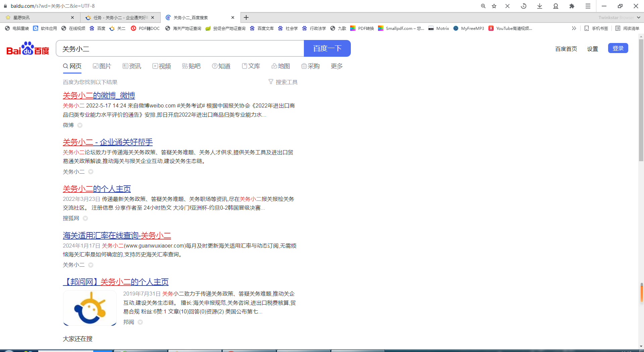The image size is (644, 352).
Task: Select the 贴吧 search tab
Action: [191, 66]
